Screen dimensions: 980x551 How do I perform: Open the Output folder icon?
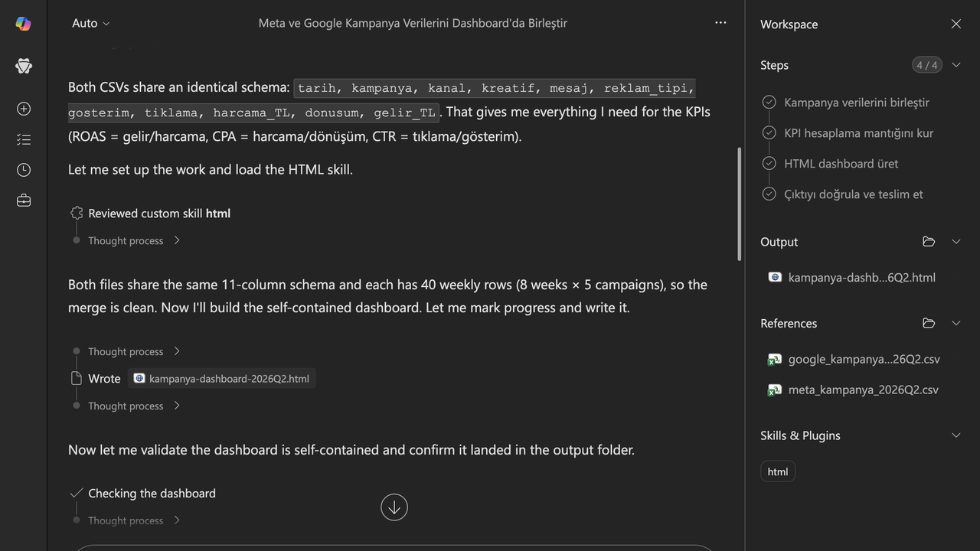pyautogui.click(x=929, y=242)
